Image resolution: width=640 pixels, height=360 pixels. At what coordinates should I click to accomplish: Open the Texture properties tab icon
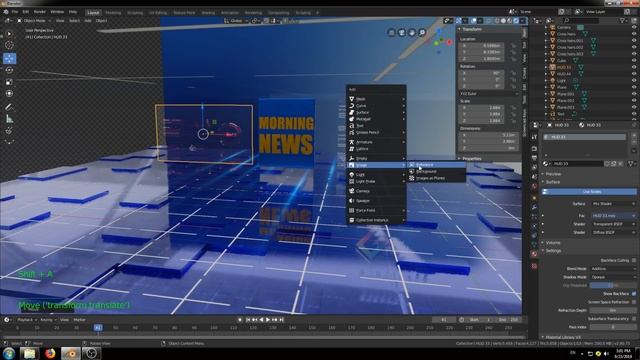(534, 266)
